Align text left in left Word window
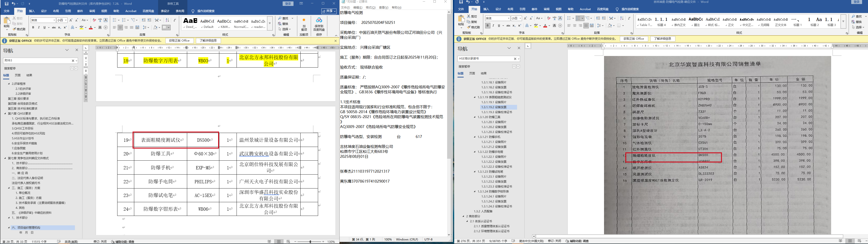868x244 pixels. 115,28
